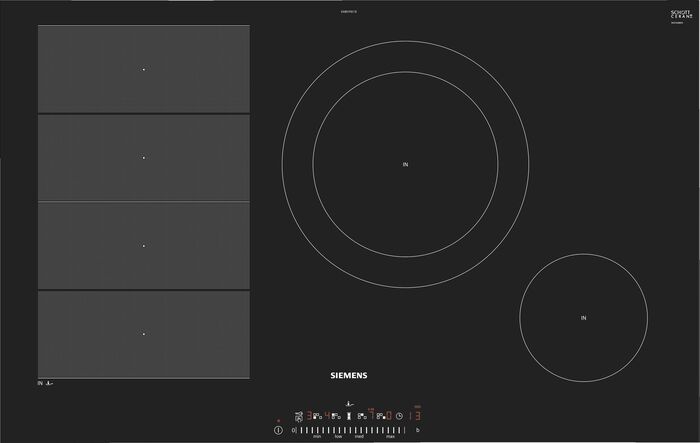Tap the leftmost cooking zone selector icon

click(x=298, y=415)
